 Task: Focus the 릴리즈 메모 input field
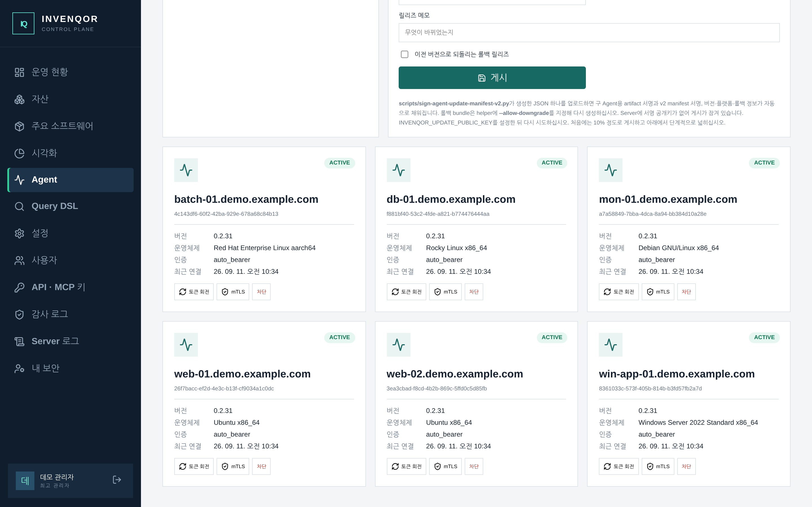click(x=589, y=32)
